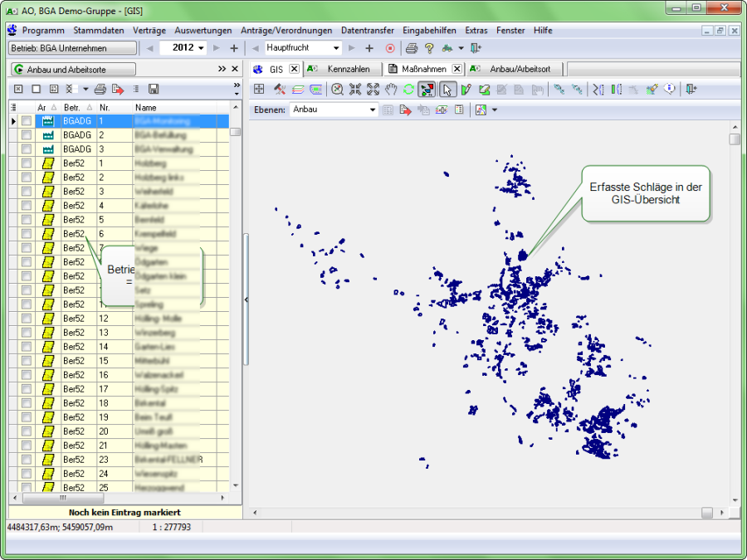Click the Name column header

coord(145,107)
